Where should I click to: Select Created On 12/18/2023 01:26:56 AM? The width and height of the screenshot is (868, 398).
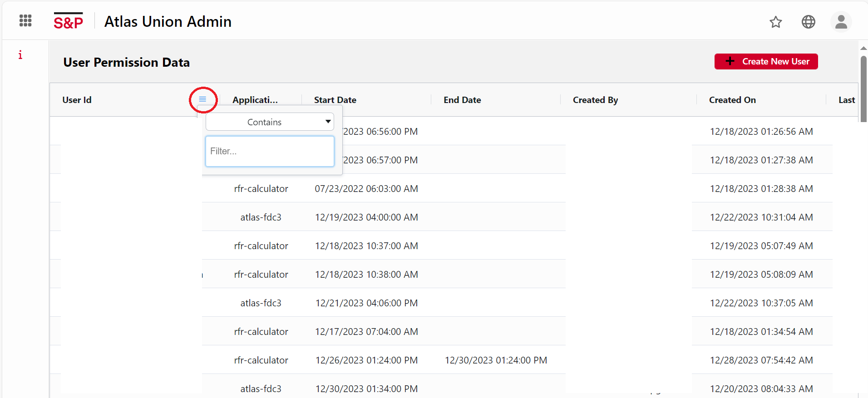(x=762, y=132)
